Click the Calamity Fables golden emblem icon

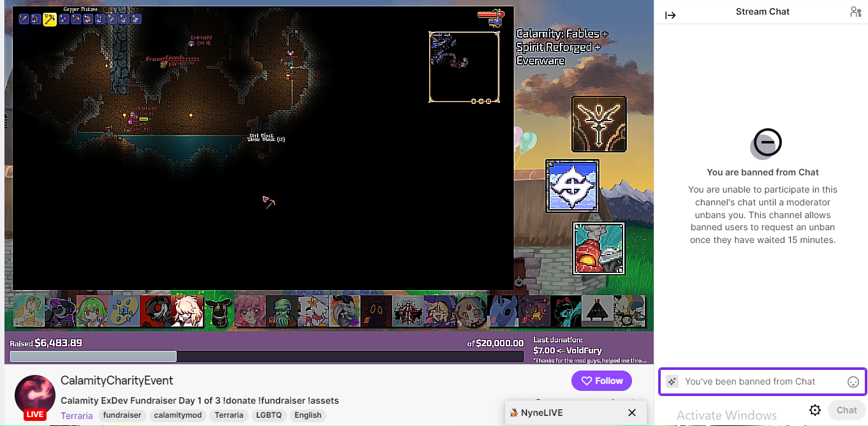[599, 124]
